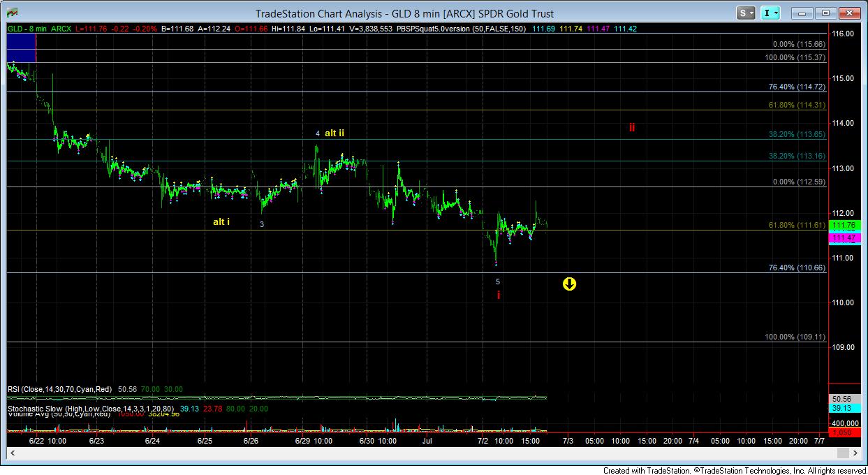Screen dimensions: 868x475
Task: Click the 50.56 RSI value marker on the axis
Action: click(x=845, y=397)
